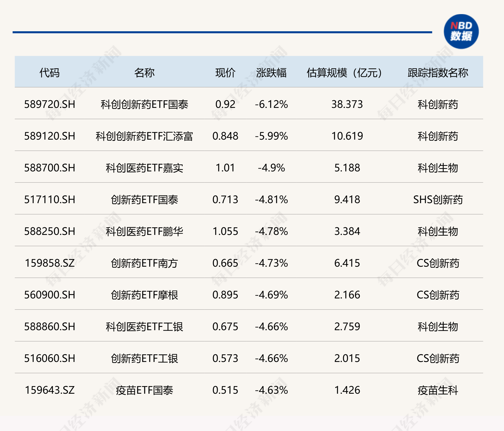The image size is (504, 431).
Task: Click fund name 创新药ETF国泰
Action: (x=144, y=199)
